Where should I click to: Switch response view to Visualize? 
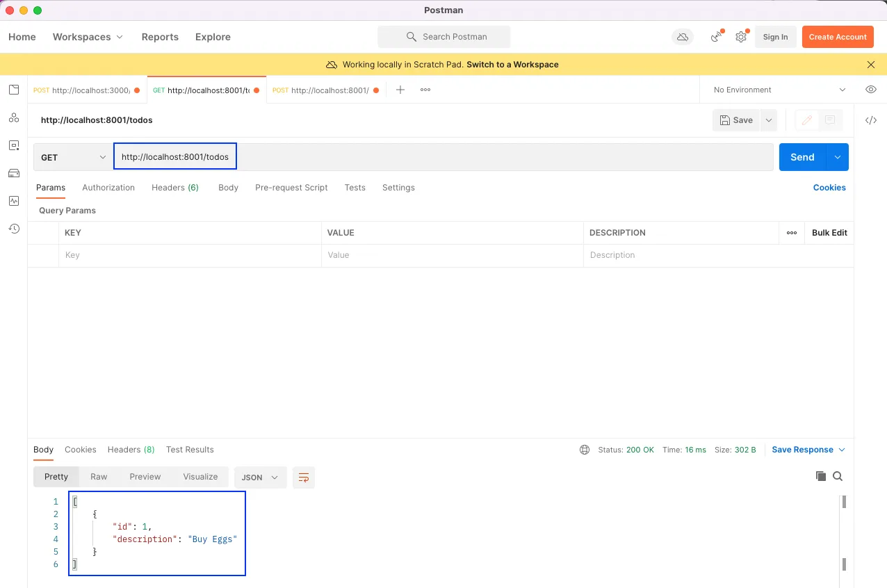[x=200, y=477]
